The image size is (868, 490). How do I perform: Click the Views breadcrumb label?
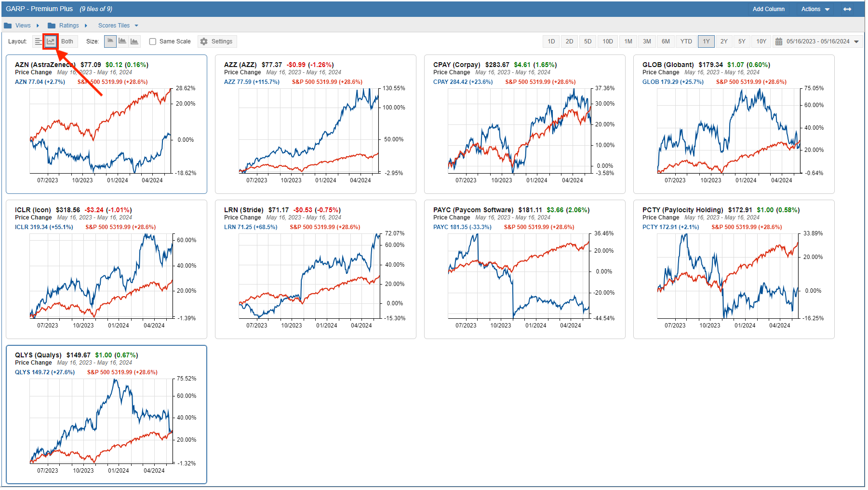[x=23, y=26]
